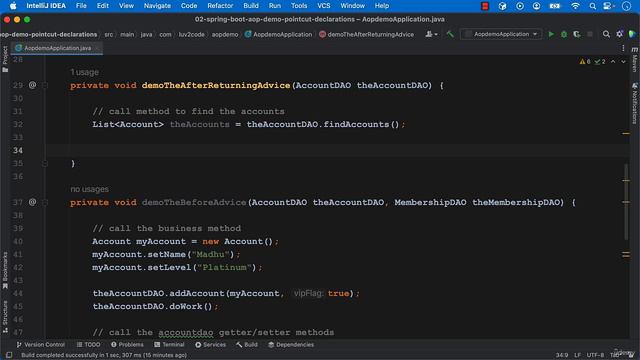Click the 'no usages' code hint
The height and width of the screenshot is (360, 640).
click(89, 189)
